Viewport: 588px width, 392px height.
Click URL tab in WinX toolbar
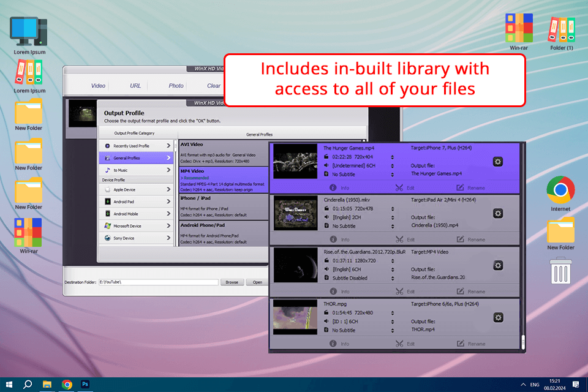coord(135,86)
